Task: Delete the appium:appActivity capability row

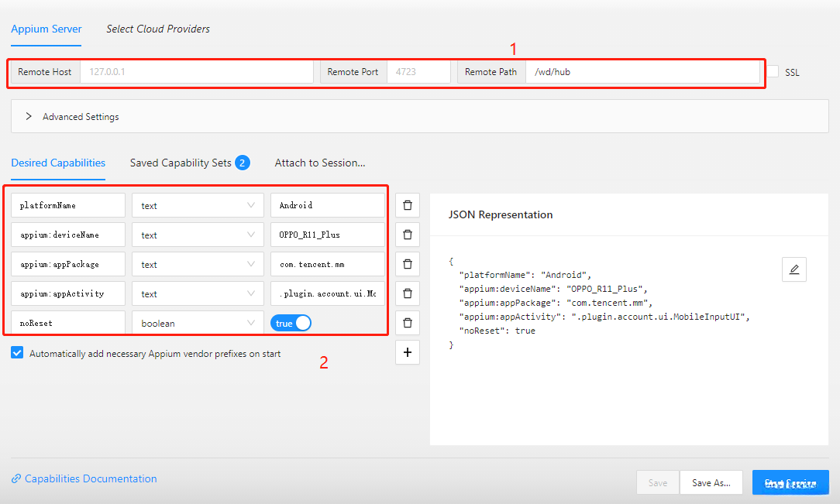Action: pyautogui.click(x=407, y=293)
